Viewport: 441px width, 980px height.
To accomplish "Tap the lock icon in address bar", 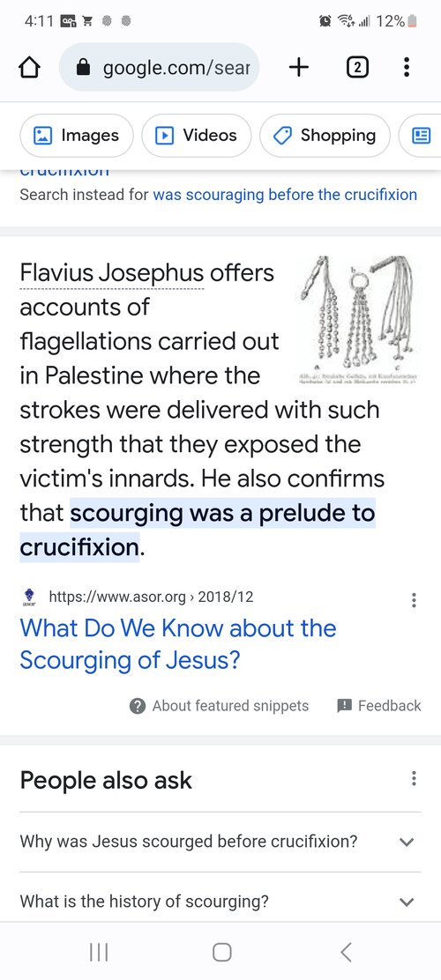I will (x=83, y=68).
